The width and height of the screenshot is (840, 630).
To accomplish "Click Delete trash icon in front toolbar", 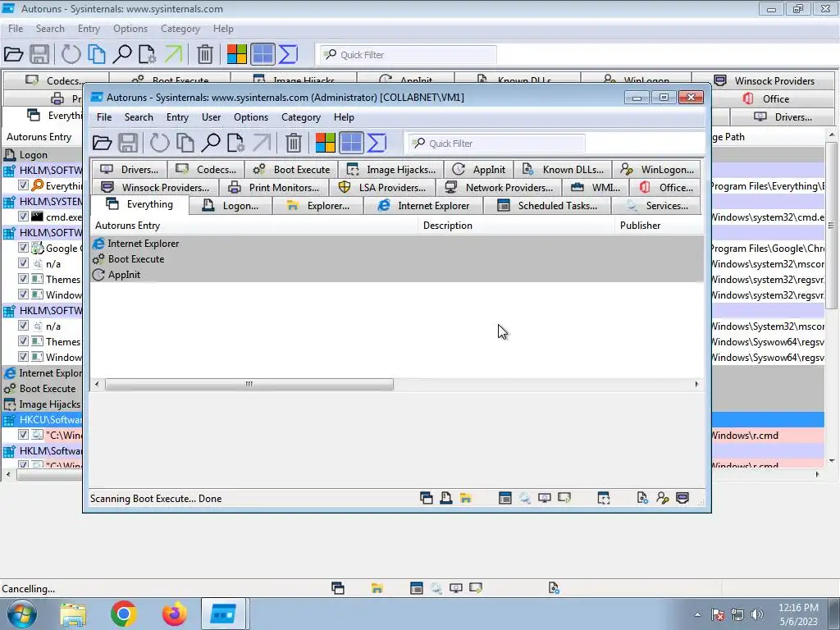I will (294, 143).
